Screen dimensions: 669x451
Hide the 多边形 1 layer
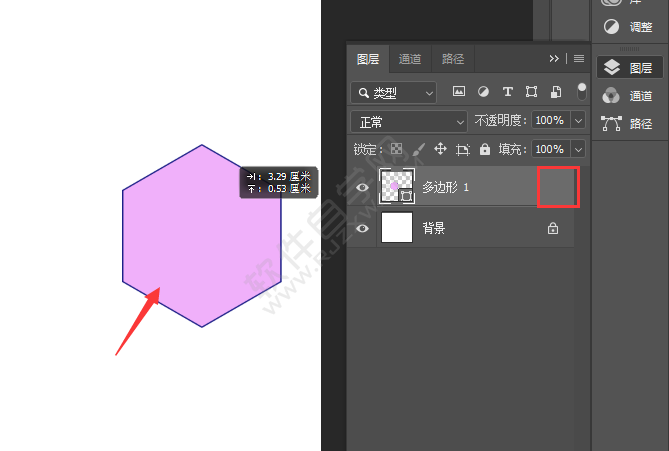coord(363,187)
